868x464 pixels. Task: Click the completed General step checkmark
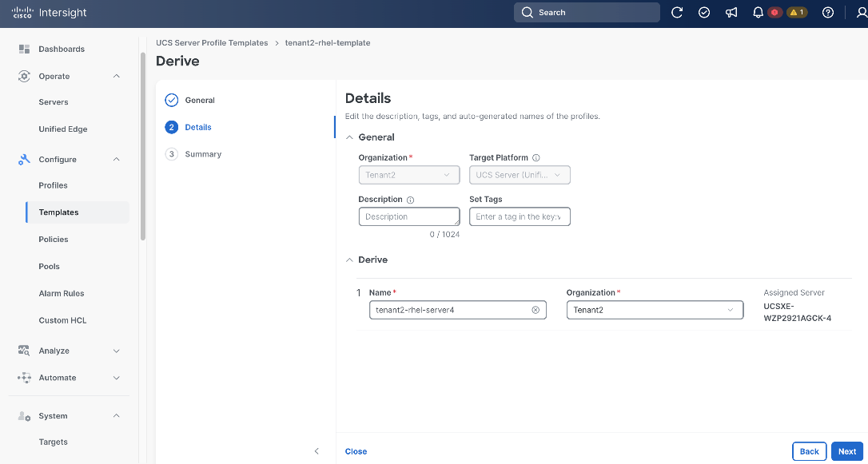[172, 100]
